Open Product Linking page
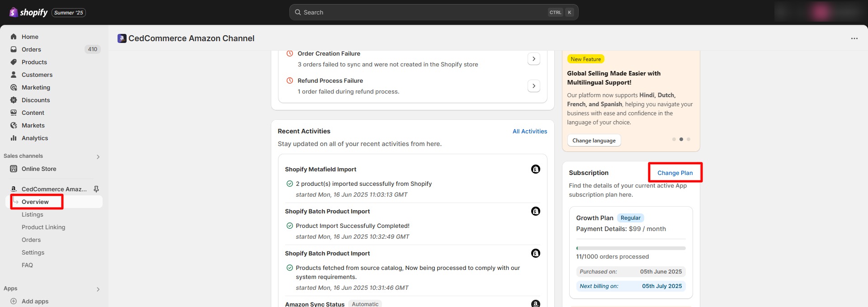868x307 pixels. click(43, 227)
